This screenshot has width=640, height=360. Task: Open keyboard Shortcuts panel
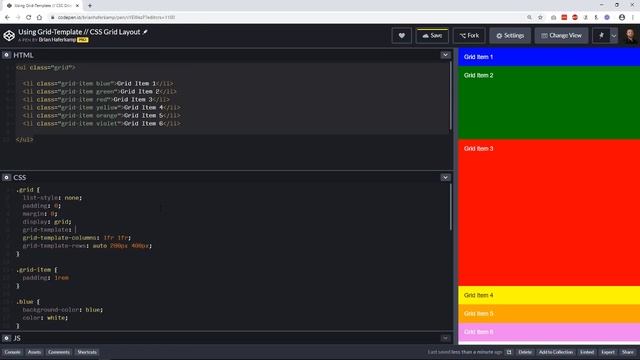click(x=87, y=352)
